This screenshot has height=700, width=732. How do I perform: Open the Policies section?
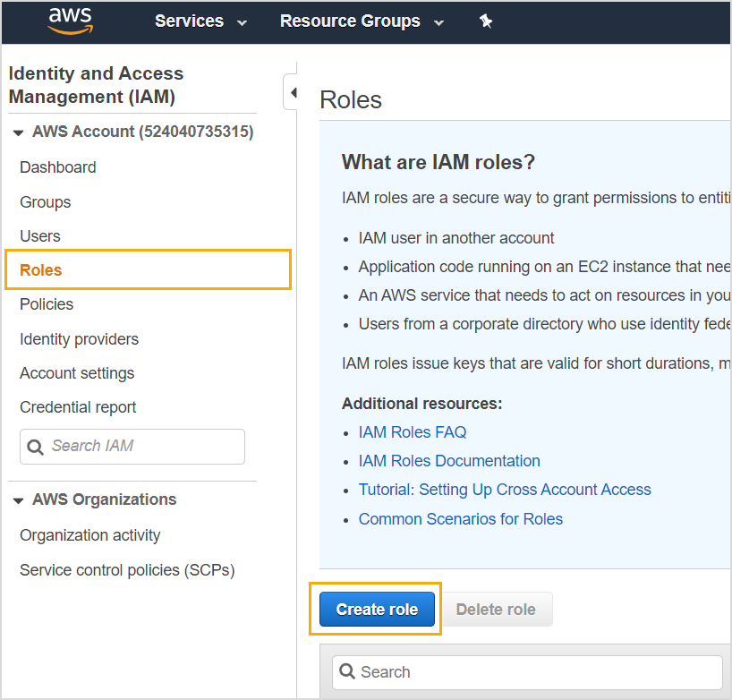click(47, 304)
